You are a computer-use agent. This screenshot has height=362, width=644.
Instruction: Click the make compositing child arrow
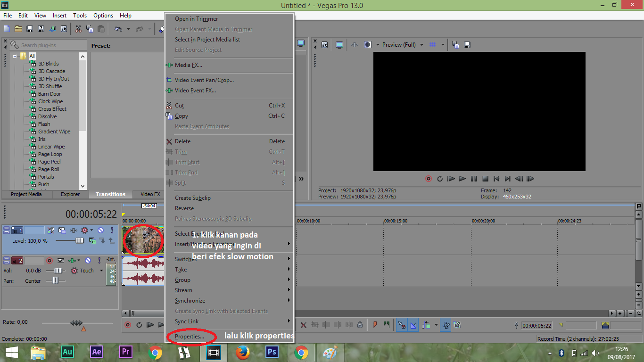click(x=102, y=240)
